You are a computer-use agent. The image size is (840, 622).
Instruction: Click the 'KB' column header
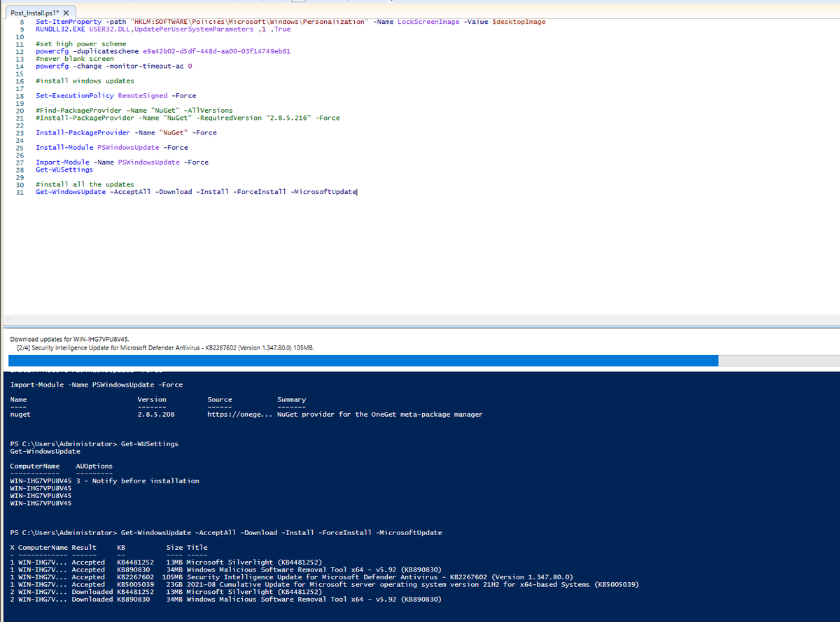120,547
